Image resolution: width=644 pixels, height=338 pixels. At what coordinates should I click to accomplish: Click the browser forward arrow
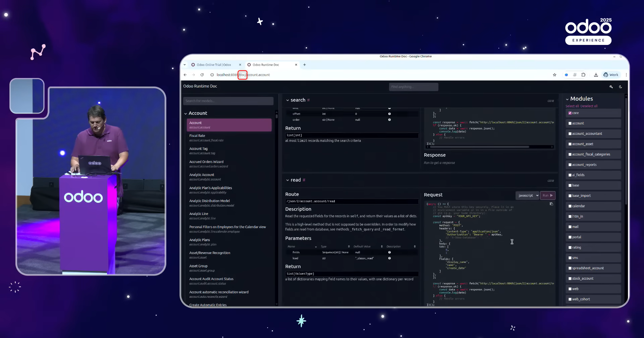(194, 75)
